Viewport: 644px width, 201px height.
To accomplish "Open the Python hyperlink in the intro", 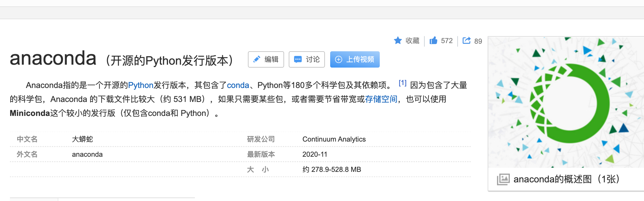I will (141, 85).
